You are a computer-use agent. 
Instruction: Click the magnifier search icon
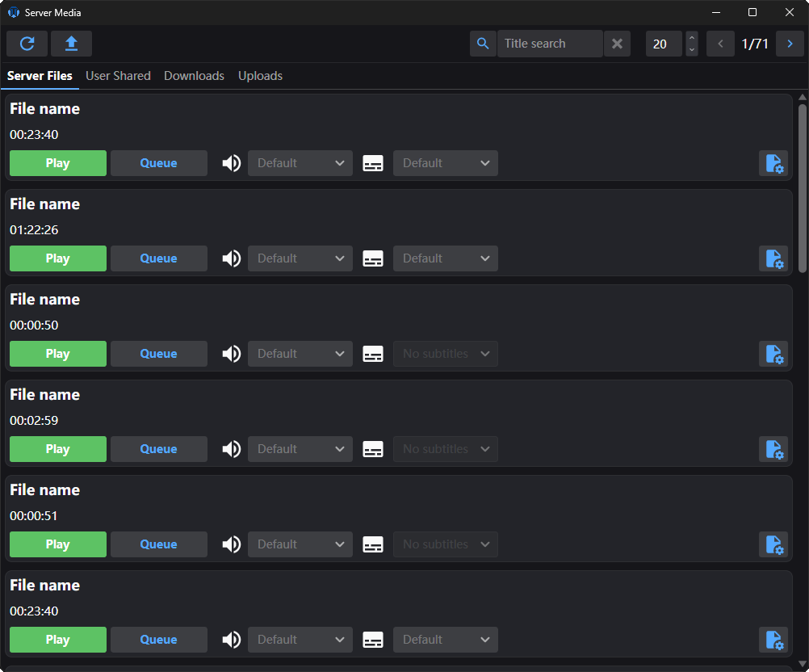click(483, 44)
